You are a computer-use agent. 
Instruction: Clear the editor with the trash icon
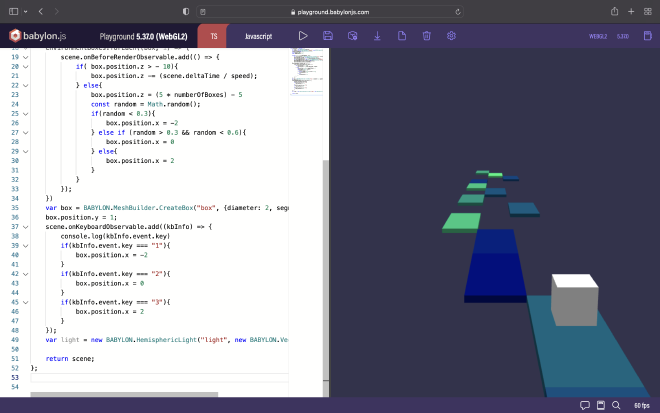point(427,35)
